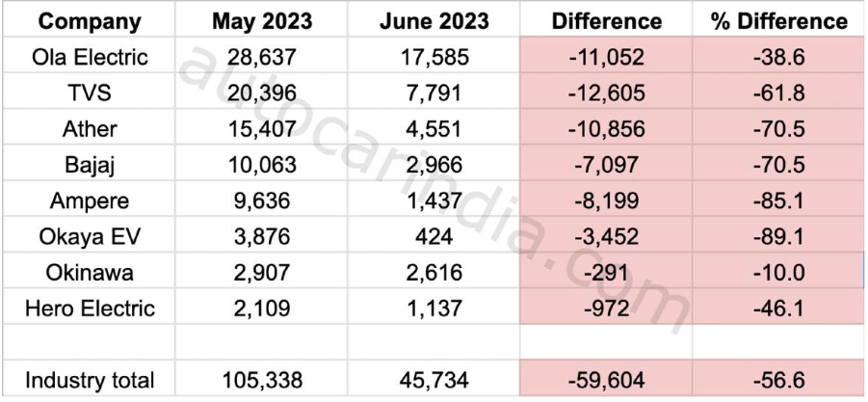Select Industry total row label
Viewport: 868px width, 402px height.
(90, 380)
